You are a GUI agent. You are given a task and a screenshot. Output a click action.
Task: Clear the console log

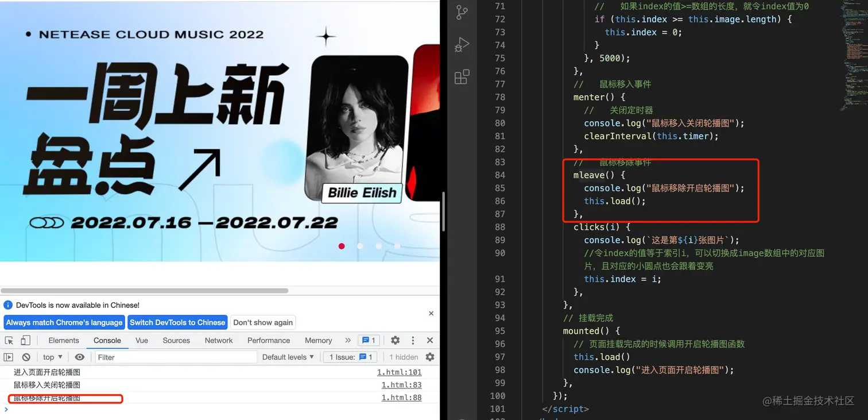click(x=26, y=357)
